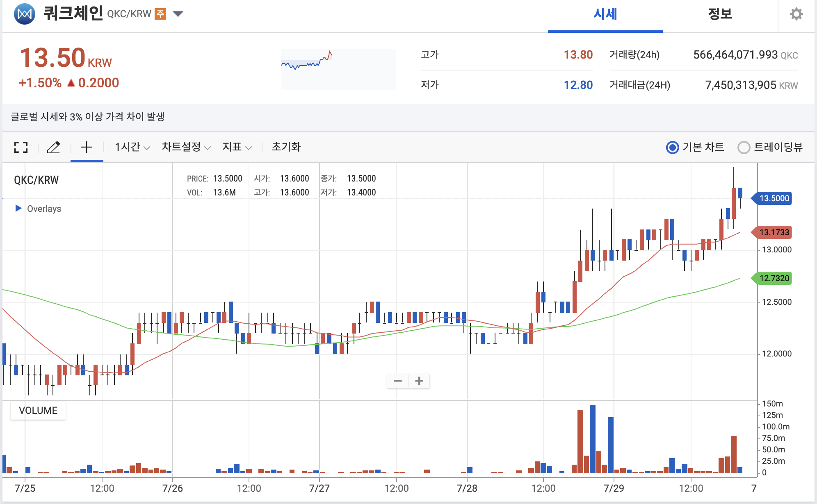Open the settings gear icon
The height and width of the screenshot is (504, 817).
796,14
